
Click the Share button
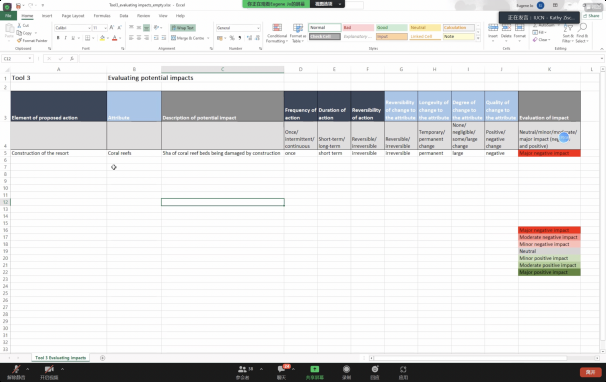591,16
